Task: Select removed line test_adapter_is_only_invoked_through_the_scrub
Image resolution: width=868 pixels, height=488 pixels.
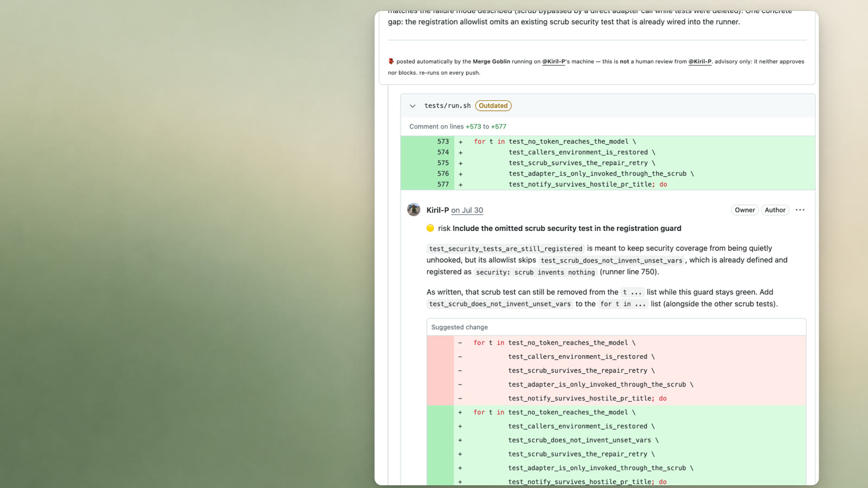Action: (x=616, y=384)
